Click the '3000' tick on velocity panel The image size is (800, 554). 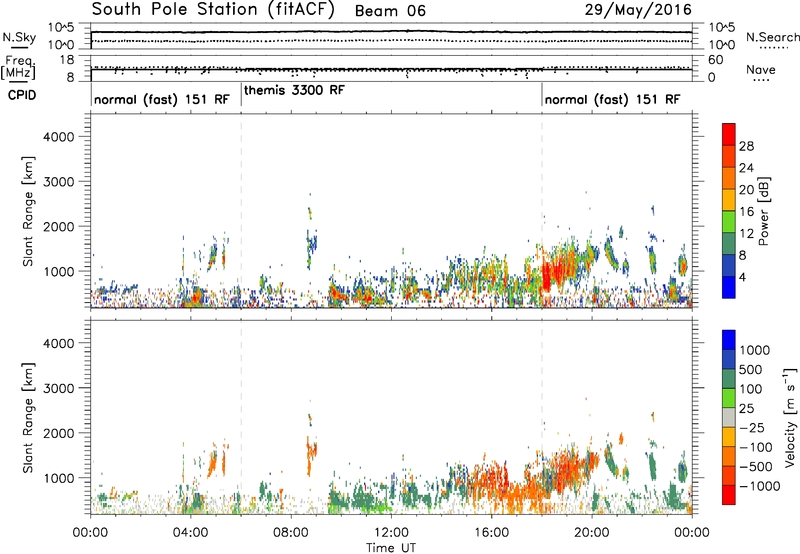click(59, 388)
